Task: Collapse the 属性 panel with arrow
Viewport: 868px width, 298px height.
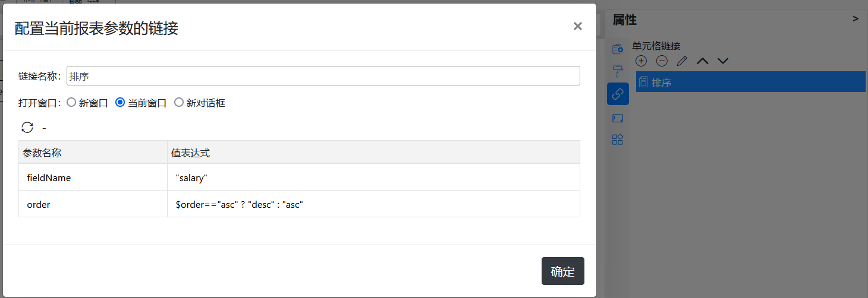Action: (x=856, y=19)
